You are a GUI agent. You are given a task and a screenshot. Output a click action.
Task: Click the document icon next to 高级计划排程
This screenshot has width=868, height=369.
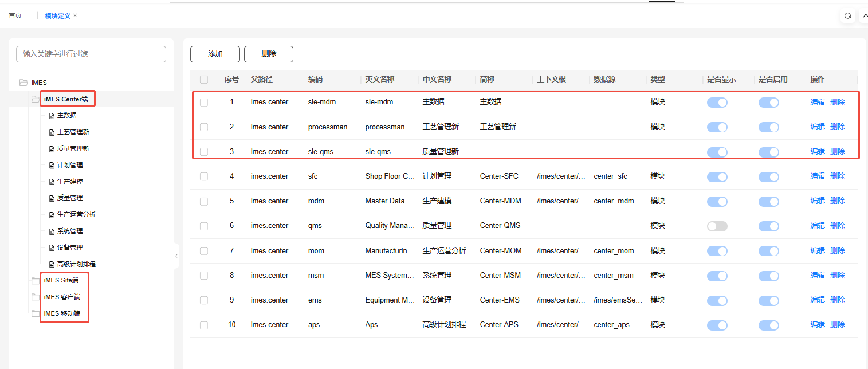tap(52, 265)
